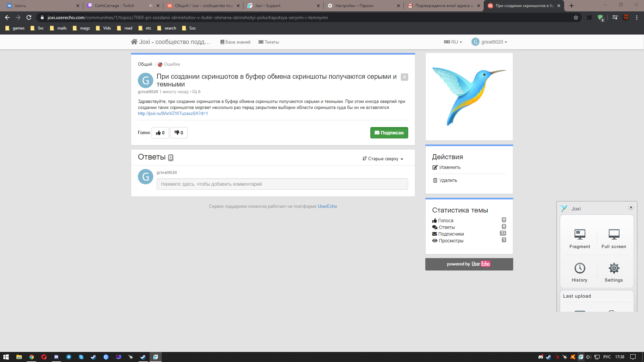Image resolution: width=644 pixels, height=362 pixels.
Task: Click Fragment capture icon in Joxi
Action: [x=580, y=234]
